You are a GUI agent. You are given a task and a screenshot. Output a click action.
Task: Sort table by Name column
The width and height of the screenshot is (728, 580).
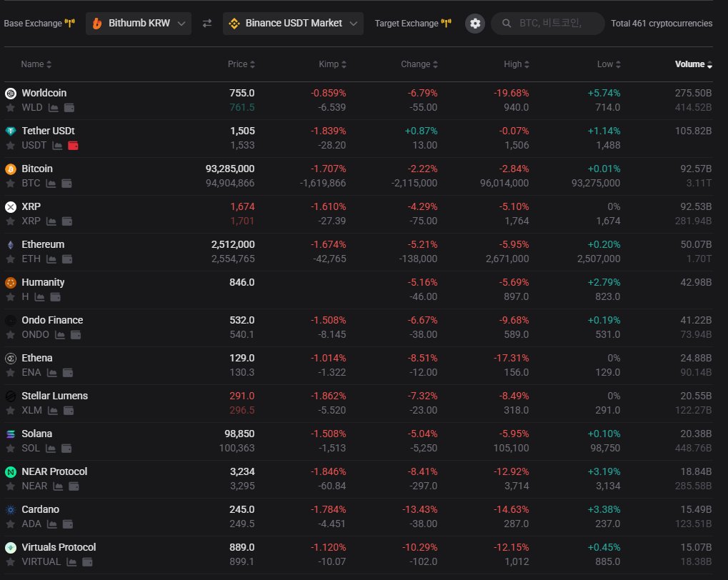[36, 64]
